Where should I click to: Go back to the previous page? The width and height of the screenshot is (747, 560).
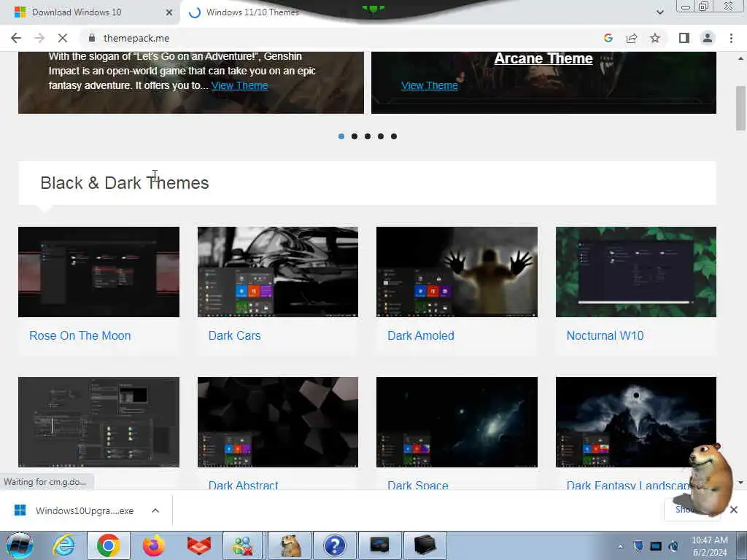(16, 38)
